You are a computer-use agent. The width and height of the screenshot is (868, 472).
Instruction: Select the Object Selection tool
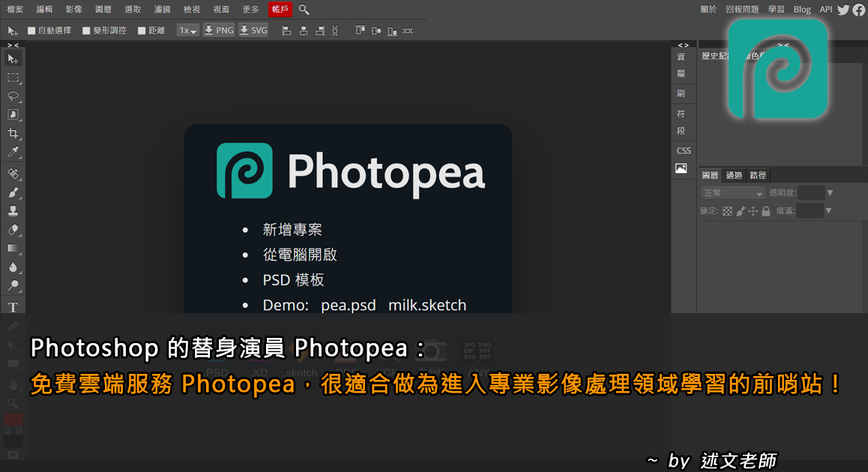[13, 115]
